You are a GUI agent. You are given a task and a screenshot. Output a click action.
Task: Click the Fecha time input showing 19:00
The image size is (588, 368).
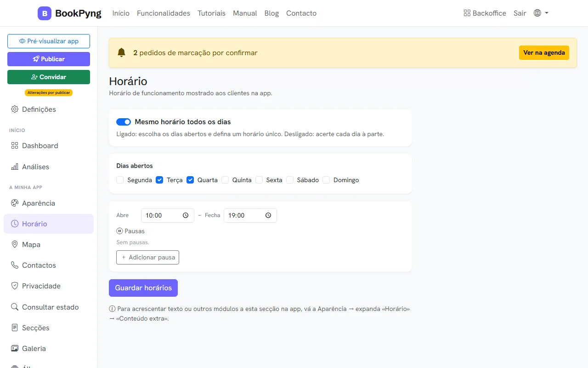[250, 215]
